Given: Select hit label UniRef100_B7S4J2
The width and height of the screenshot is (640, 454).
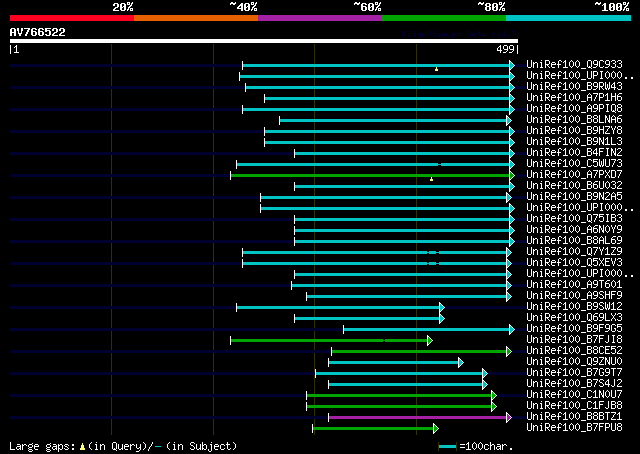Looking at the screenshot, I should pos(574,384).
